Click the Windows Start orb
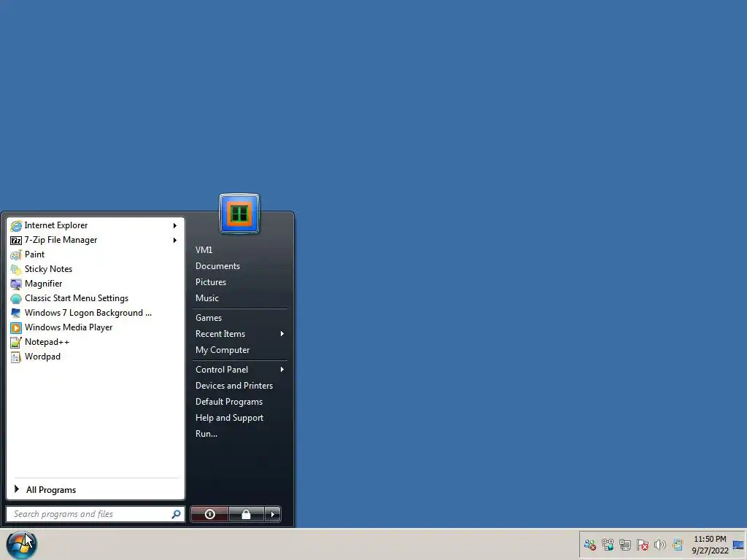 [x=21, y=545]
